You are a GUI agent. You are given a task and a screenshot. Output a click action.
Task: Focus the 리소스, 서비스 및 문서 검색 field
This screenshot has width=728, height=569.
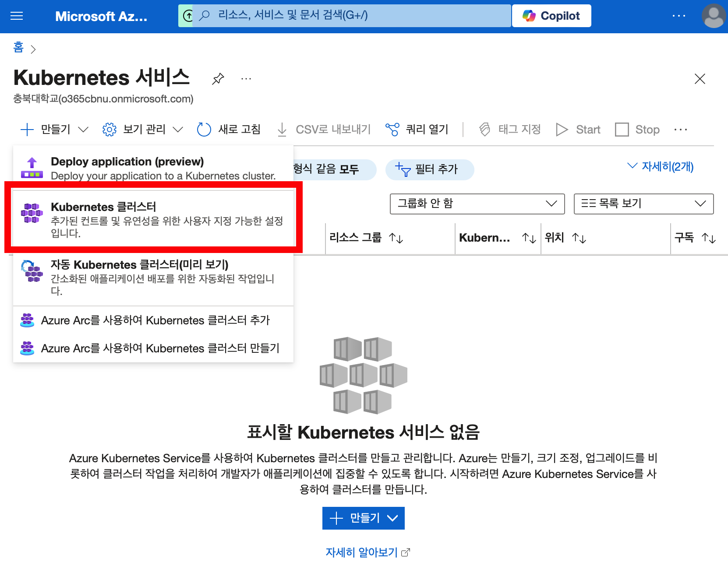pos(351,16)
